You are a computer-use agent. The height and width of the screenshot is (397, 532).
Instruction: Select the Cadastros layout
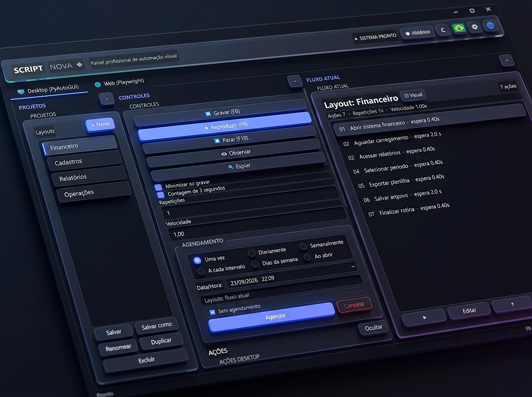pos(84,161)
